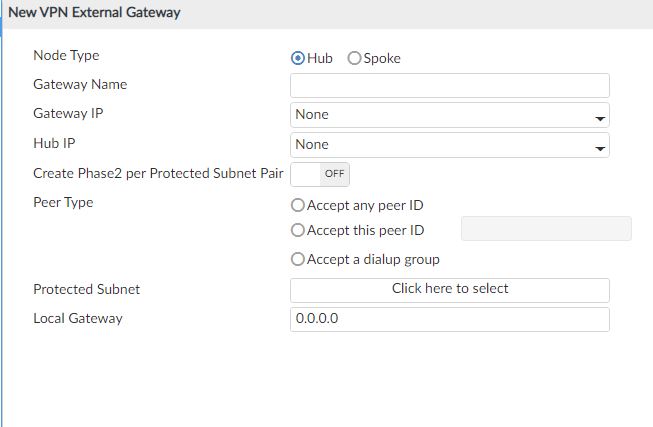This screenshot has height=427, width=653.
Task: Click the Local Gateway 0.0.0.0 field
Action: coord(449,320)
